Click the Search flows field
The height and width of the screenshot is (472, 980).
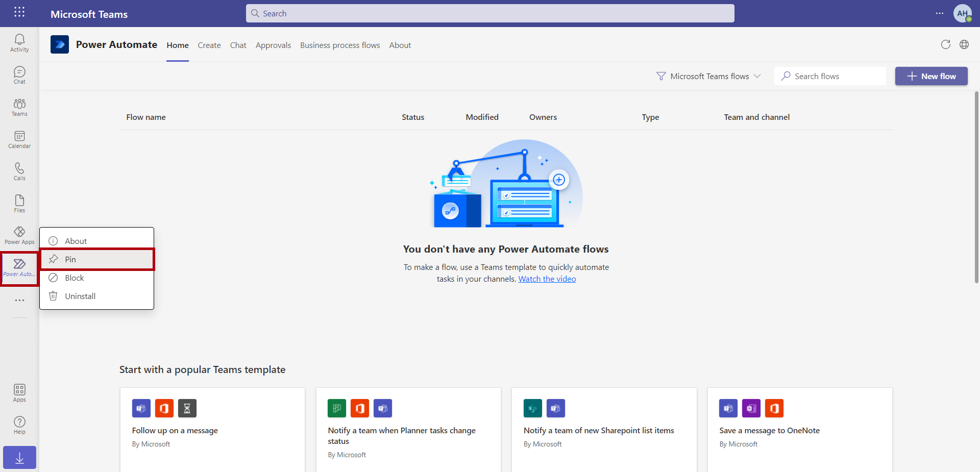(x=830, y=76)
